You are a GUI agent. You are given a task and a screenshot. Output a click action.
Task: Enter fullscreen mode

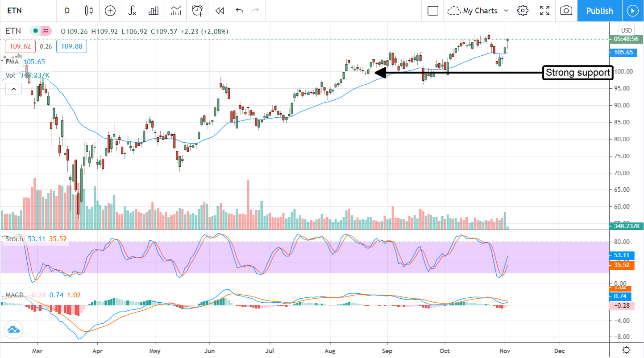point(544,11)
